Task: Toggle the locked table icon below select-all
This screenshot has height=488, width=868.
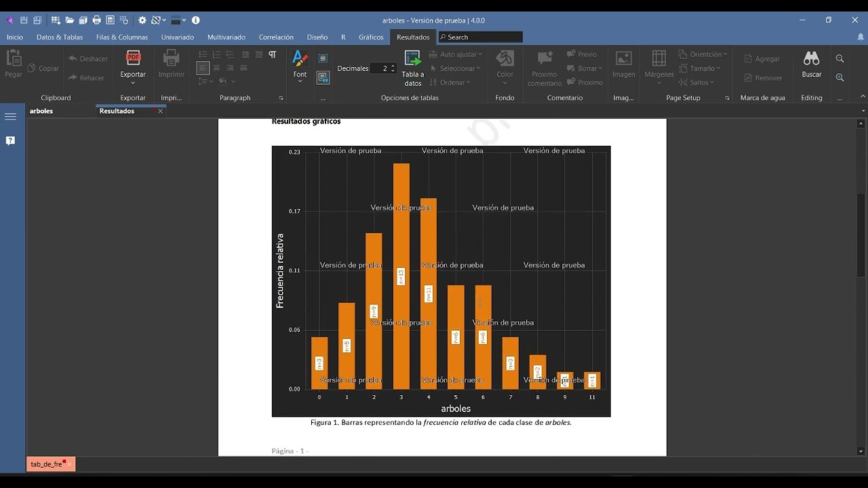Action: 323,78
